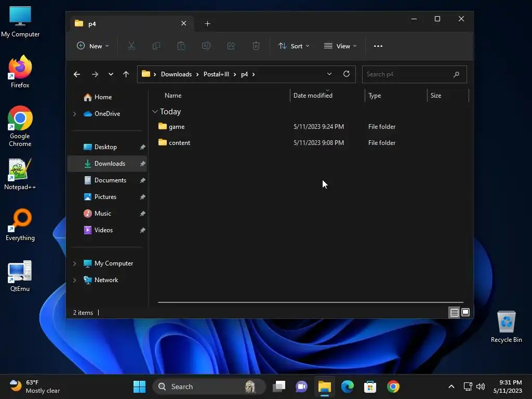This screenshot has height=399, width=532.
Task: Add a new tab with plus icon
Action: (x=208, y=23)
